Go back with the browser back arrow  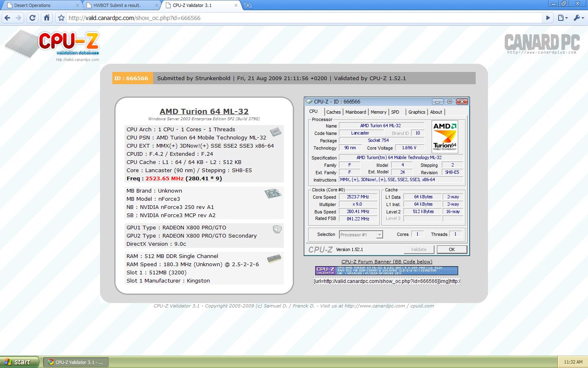[x=7, y=18]
